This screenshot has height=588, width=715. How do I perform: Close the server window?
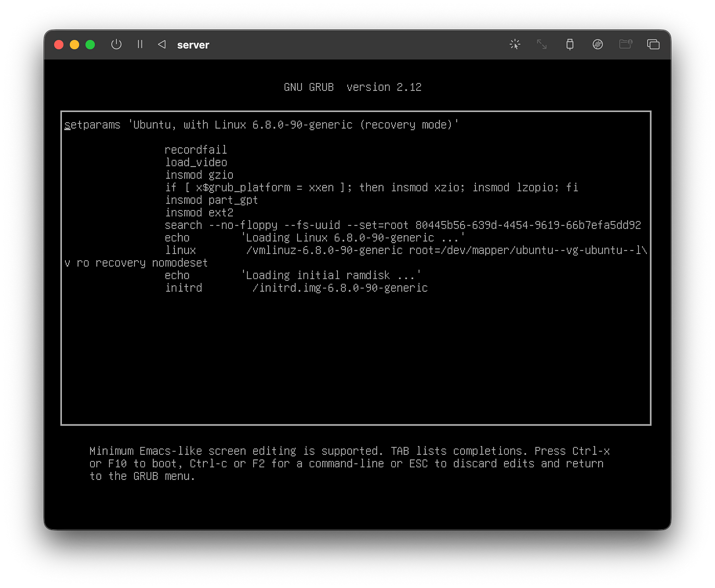(59, 45)
